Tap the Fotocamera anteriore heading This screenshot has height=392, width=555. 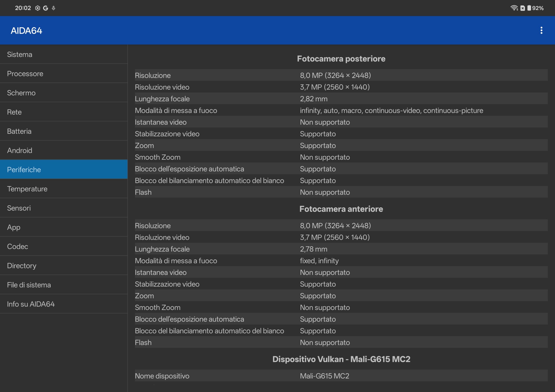(341, 209)
